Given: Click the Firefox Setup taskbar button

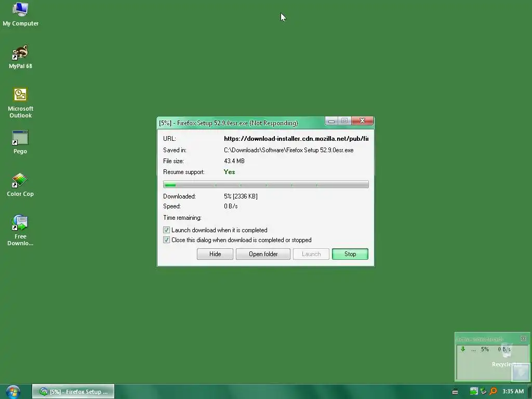Looking at the screenshot, I should coord(73,392).
